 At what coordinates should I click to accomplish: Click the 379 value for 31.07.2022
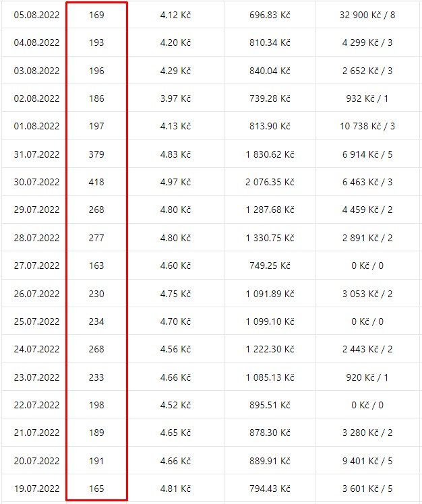coord(96,154)
